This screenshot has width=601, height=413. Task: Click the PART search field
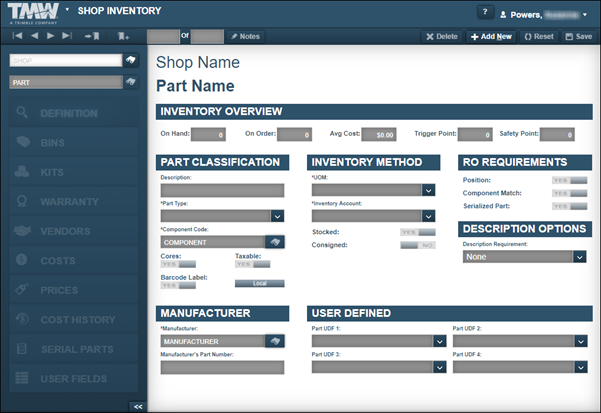(x=66, y=82)
